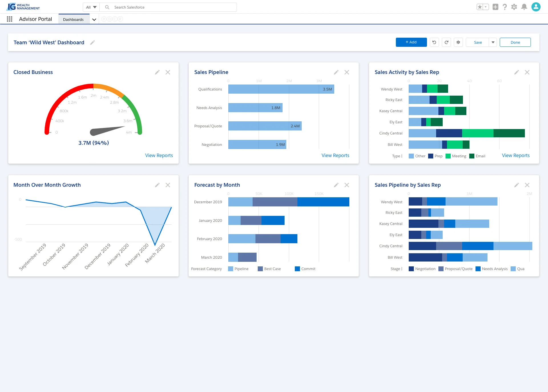Switch to the Dashboards tab
The width and height of the screenshot is (548, 392).
click(x=73, y=19)
